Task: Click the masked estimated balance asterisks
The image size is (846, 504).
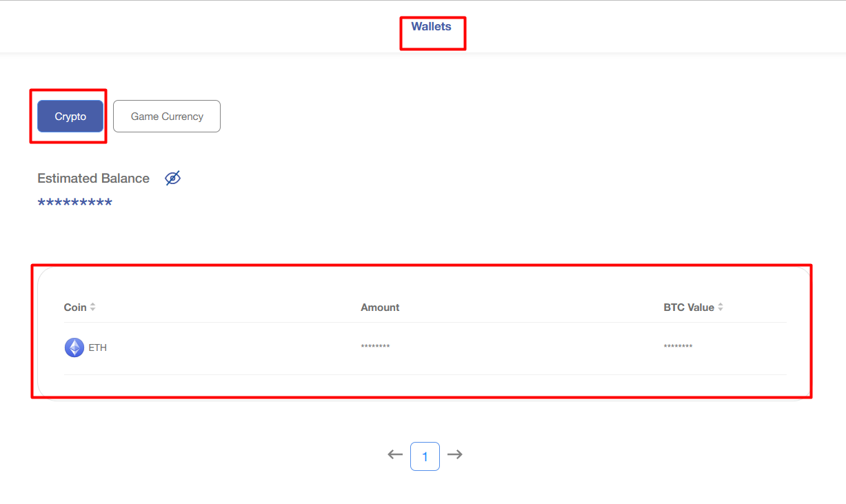Action: click(x=74, y=203)
